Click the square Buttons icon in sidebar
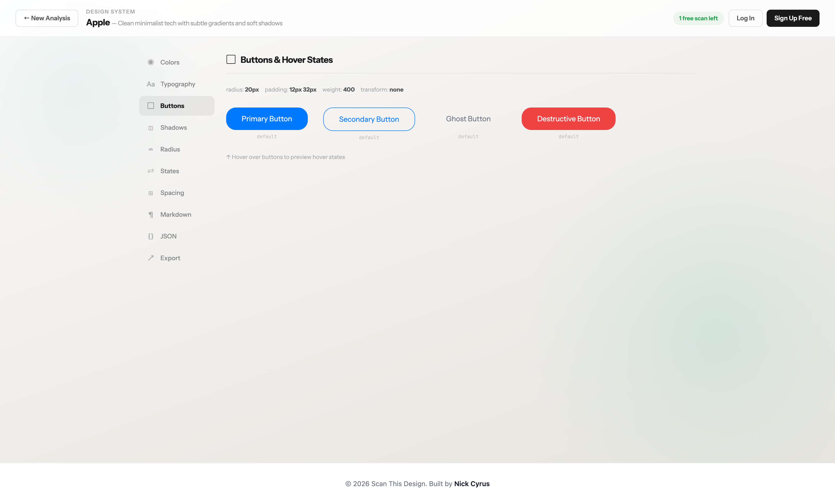The height and width of the screenshot is (504, 835). (151, 106)
